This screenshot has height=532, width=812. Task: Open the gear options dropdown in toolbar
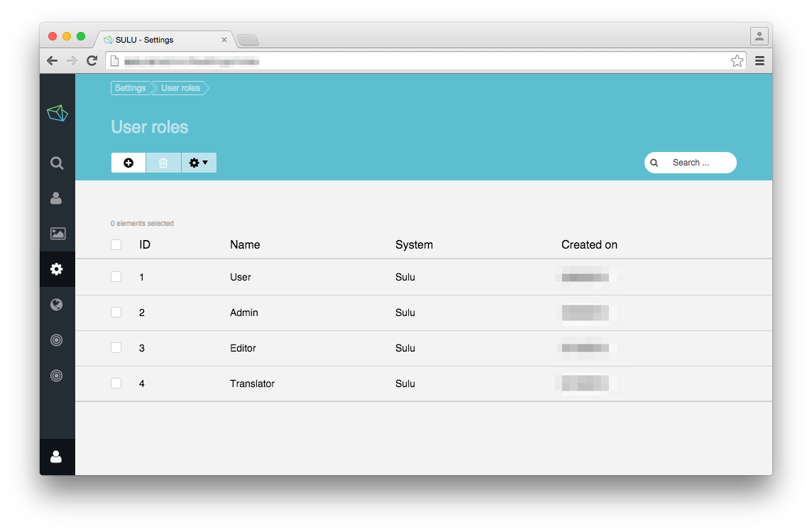click(x=198, y=163)
